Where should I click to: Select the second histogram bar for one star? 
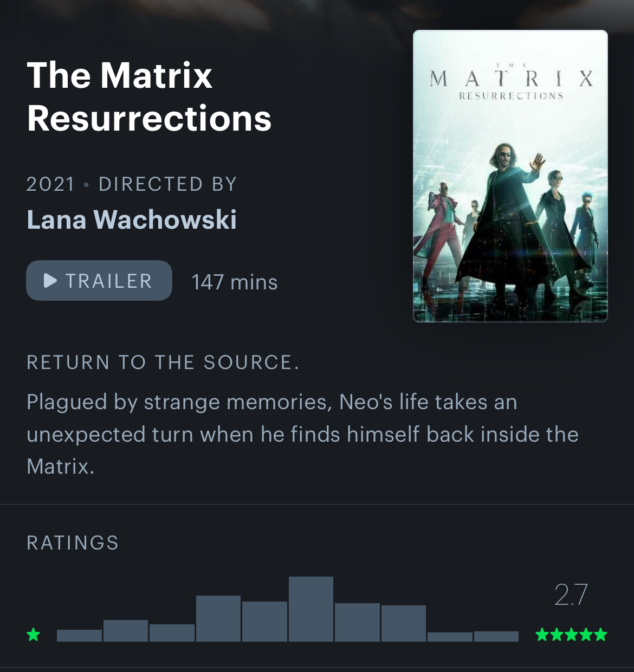(126, 631)
